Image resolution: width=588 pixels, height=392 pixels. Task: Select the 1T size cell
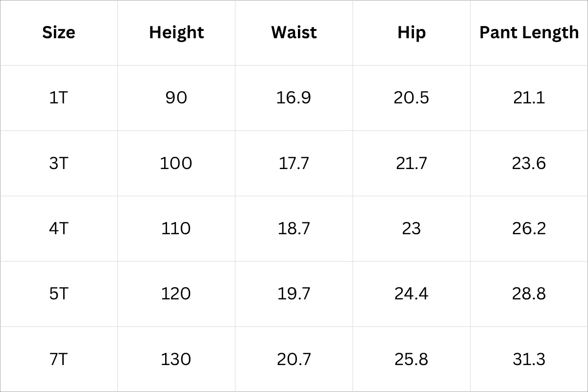point(59,98)
